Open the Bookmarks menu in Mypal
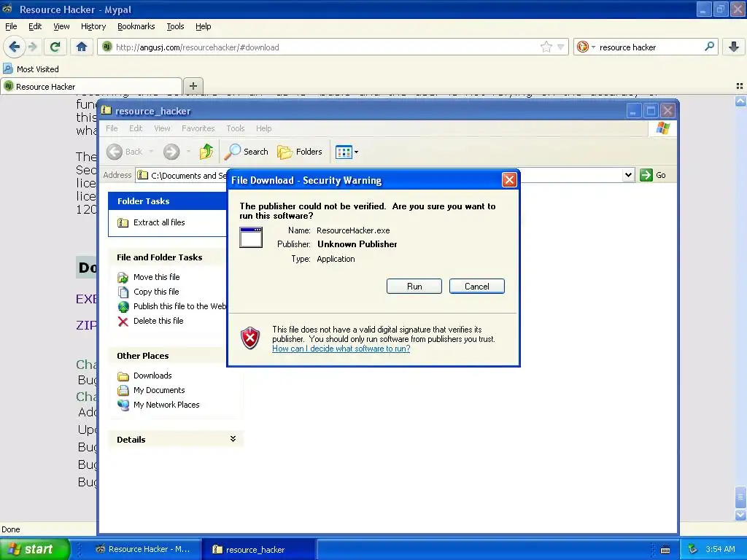The image size is (747, 560). [x=136, y=26]
